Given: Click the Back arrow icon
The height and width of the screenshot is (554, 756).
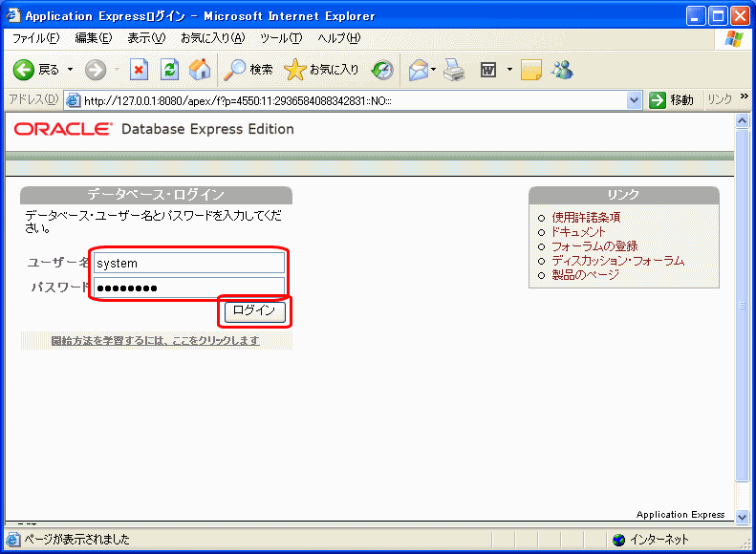Looking at the screenshot, I should (23, 71).
